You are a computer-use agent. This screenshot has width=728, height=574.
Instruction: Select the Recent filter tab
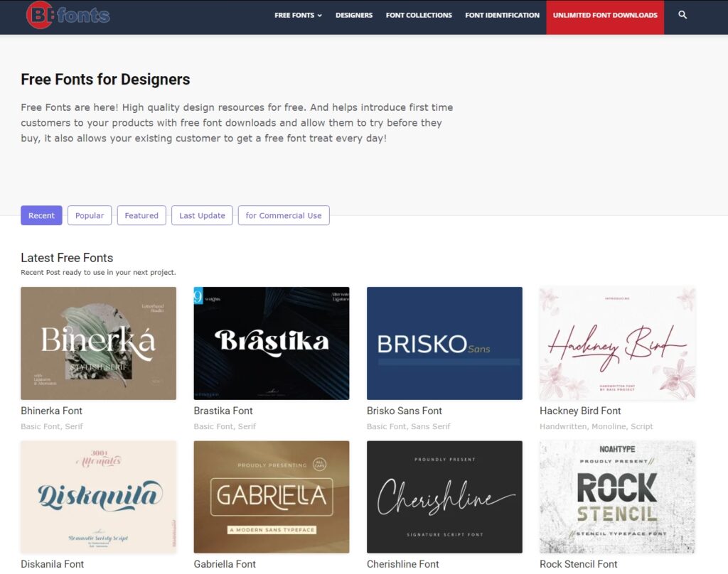pyautogui.click(x=41, y=215)
